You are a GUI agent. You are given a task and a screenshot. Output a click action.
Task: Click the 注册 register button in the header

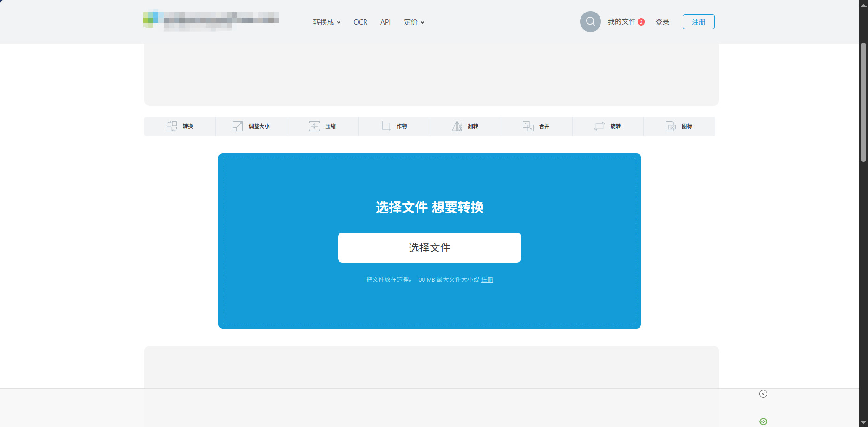(x=698, y=22)
